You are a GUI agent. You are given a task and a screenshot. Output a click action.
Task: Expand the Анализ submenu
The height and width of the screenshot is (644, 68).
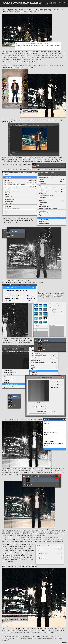coord(36,214)
